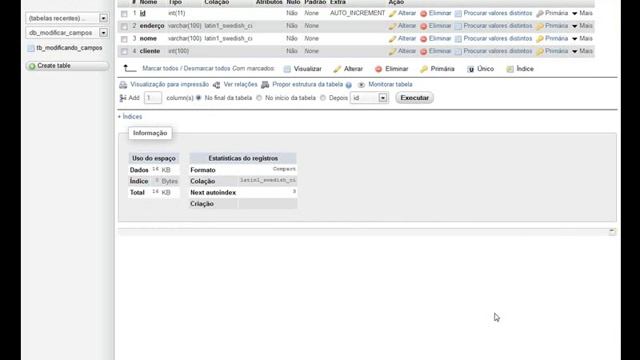The image size is (640, 360).
Task: Click the 'Marcar todos' link
Action: (x=160, y=69)
